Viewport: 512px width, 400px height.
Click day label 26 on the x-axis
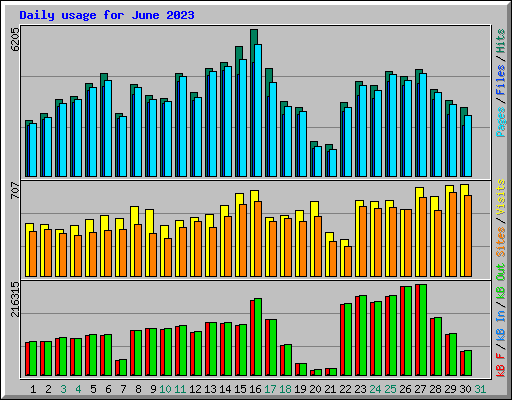pos(405,389)
